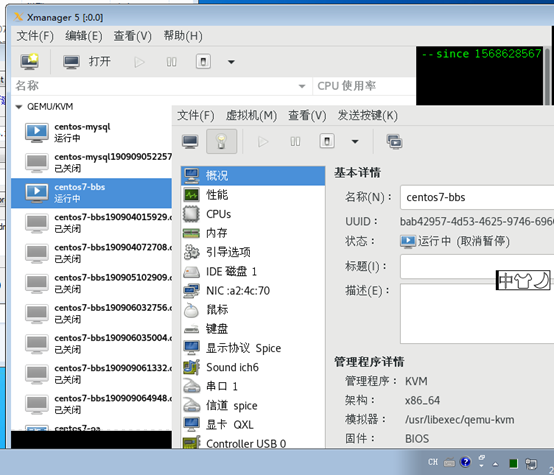The image size is (554, 475).
Task: Open the 文件(F) menu in manager window
Action: (x=35, y=36)
